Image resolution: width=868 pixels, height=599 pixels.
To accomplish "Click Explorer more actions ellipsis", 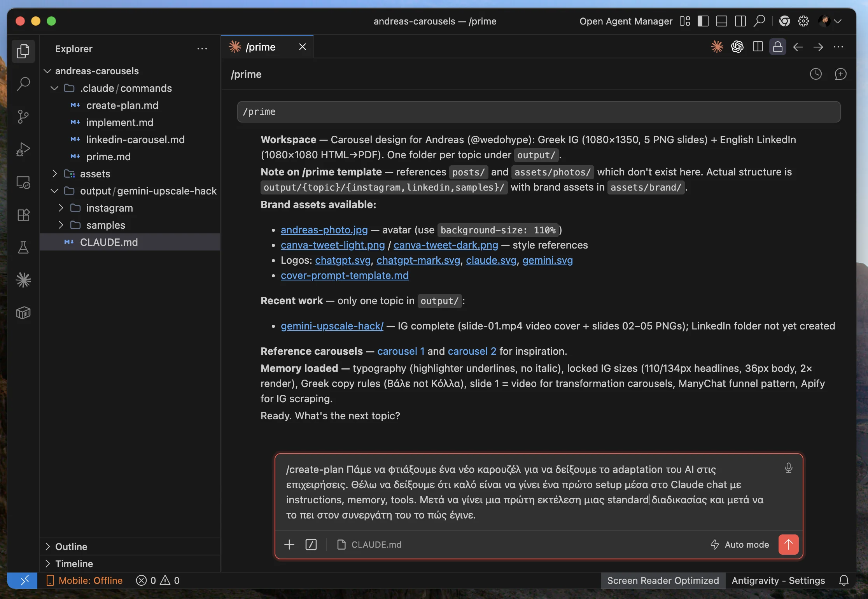I will 202,49.
